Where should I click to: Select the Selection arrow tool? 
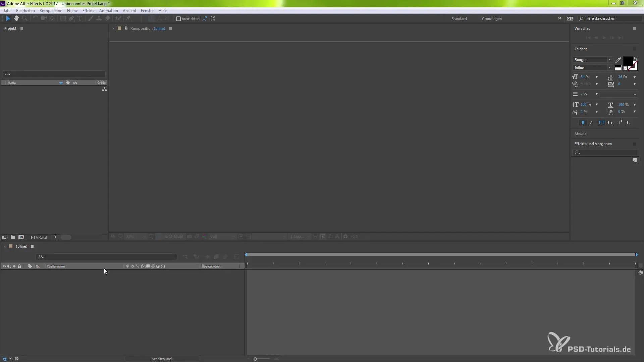point(8,18)
